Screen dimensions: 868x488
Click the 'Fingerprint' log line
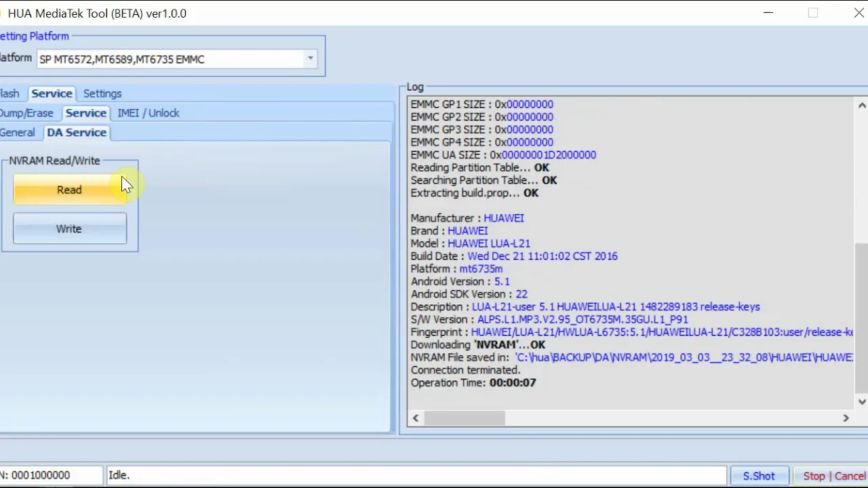tap(631, 332)
